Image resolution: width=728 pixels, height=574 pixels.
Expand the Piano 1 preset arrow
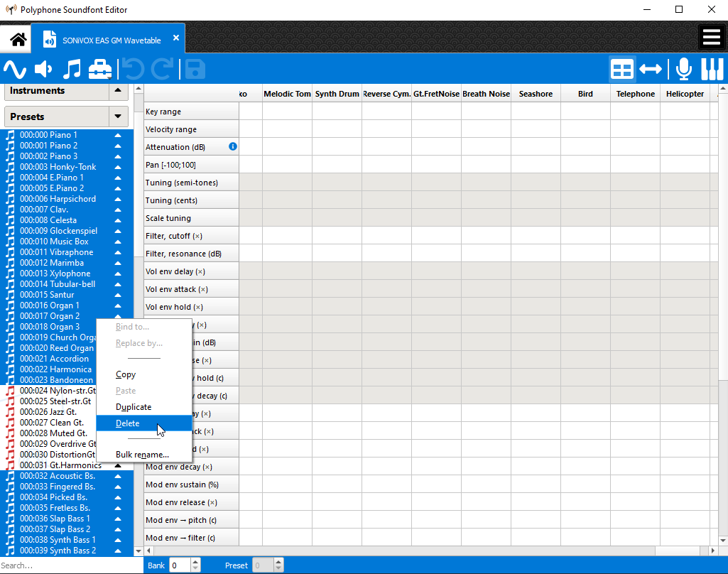(118, 135)
